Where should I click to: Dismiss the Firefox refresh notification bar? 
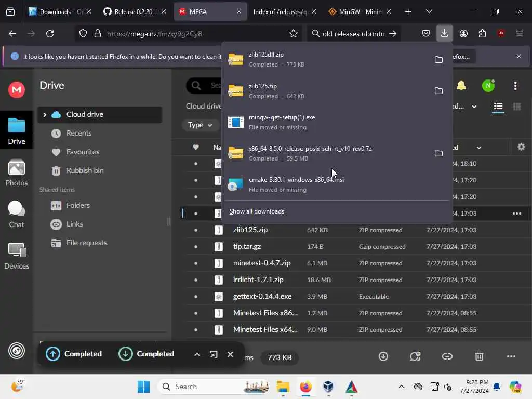pos(519,56)
